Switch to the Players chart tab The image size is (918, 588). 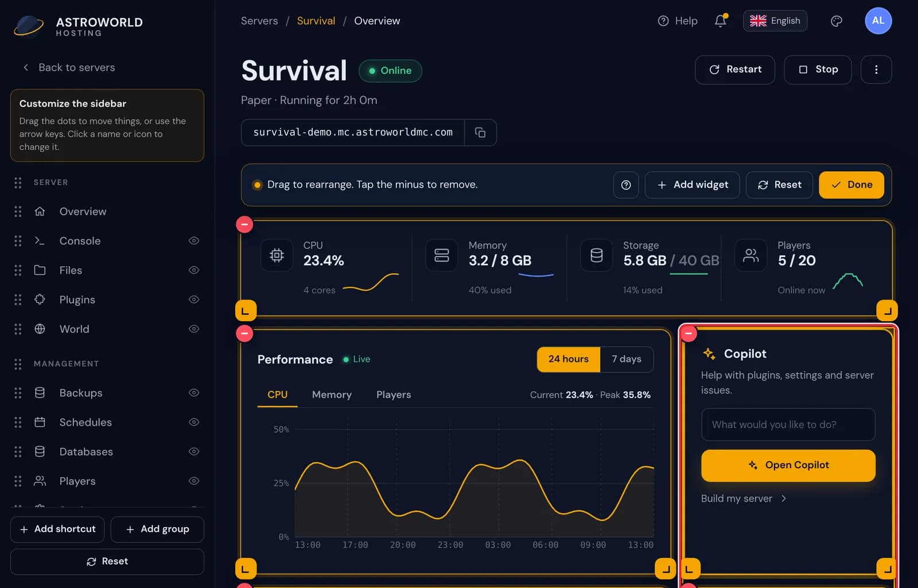pos(394,395)
